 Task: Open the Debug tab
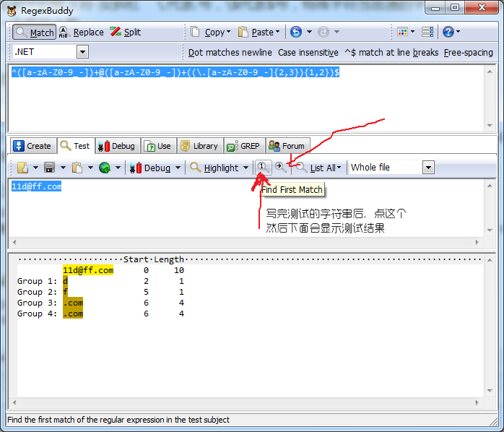pos(117,146)
